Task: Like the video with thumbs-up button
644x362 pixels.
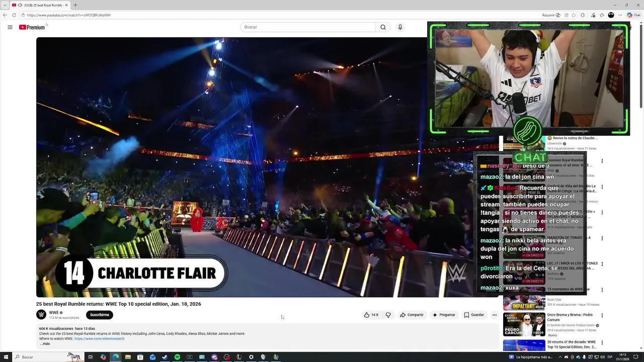Action: 371,315
